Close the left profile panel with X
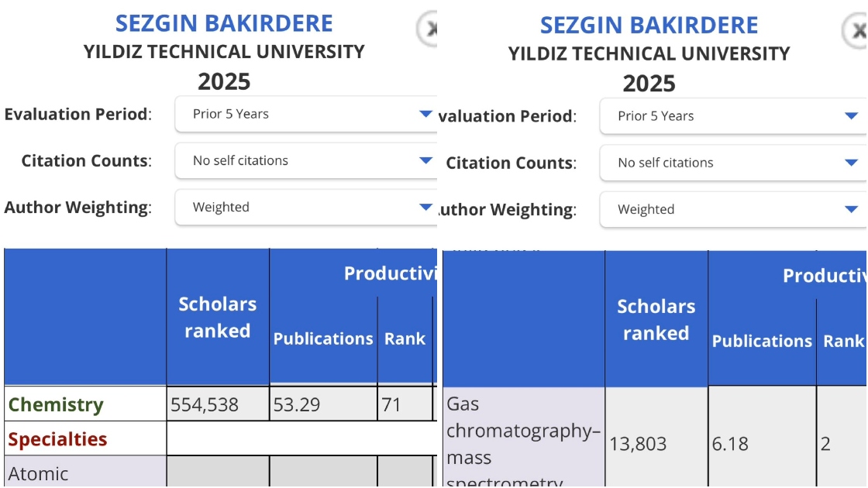The width and height of the screenshot is (868, 488). pyautogui.click(x=429, y=29)
